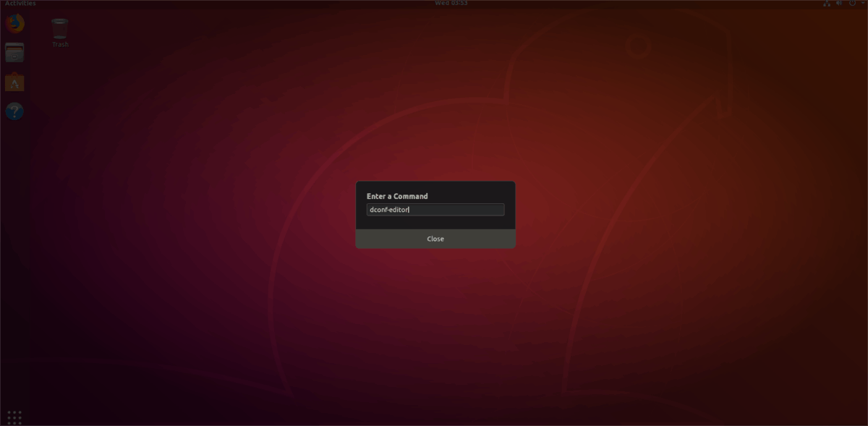Launch the Files manager in the dock

(14, 53)
